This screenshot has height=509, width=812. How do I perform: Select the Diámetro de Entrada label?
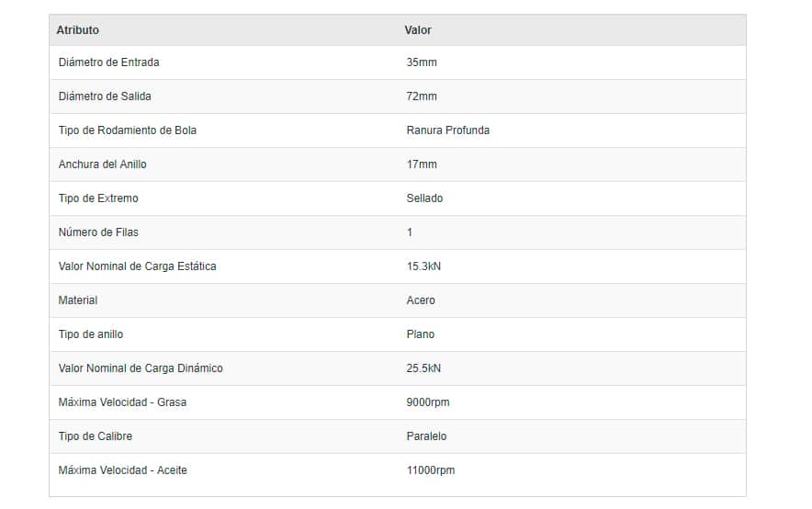point(108,62)
